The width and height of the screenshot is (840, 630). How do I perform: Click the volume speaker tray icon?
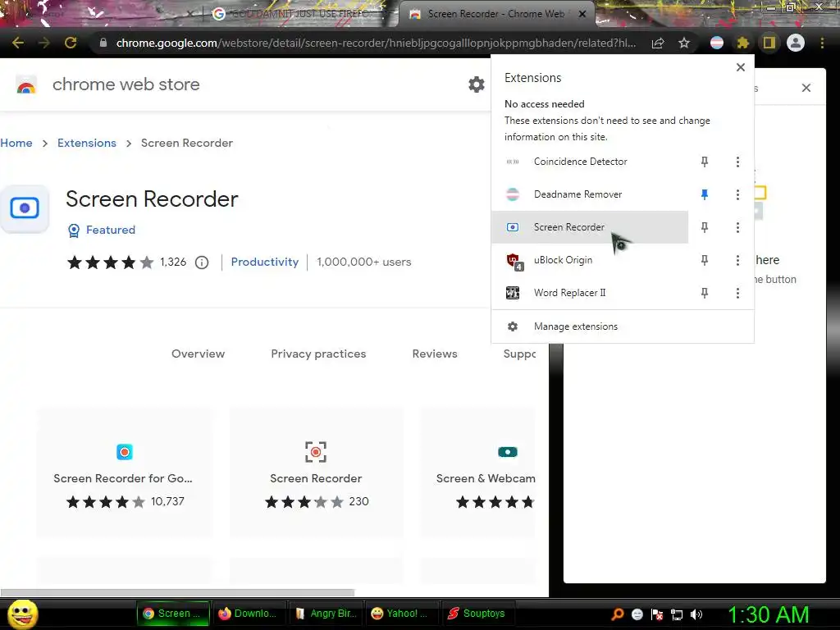click(696, 614)
